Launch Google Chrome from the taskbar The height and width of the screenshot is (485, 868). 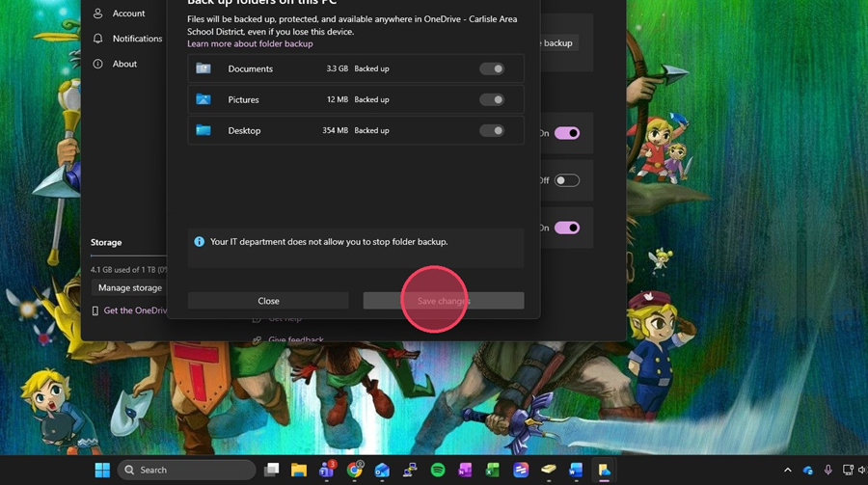click(354, 470)
